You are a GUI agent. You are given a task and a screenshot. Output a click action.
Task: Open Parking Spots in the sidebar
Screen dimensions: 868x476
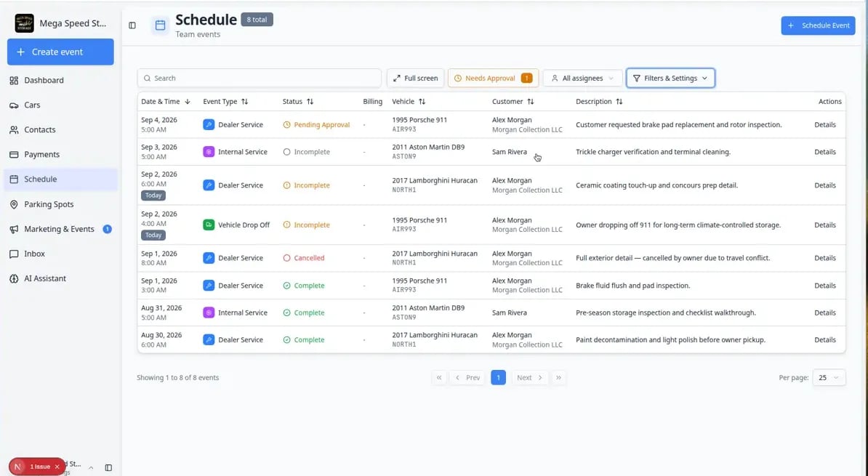click(x=60, y=204)
